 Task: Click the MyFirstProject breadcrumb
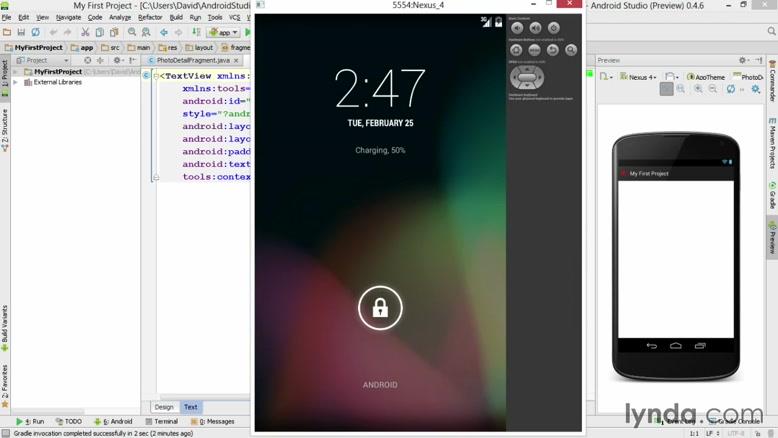point(34,48)
